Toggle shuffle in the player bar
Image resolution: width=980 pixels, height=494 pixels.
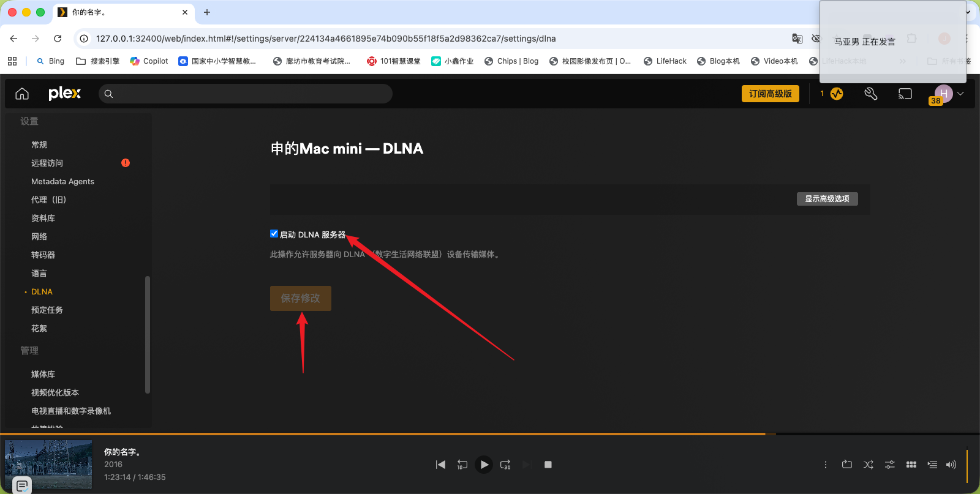(869, 465)
